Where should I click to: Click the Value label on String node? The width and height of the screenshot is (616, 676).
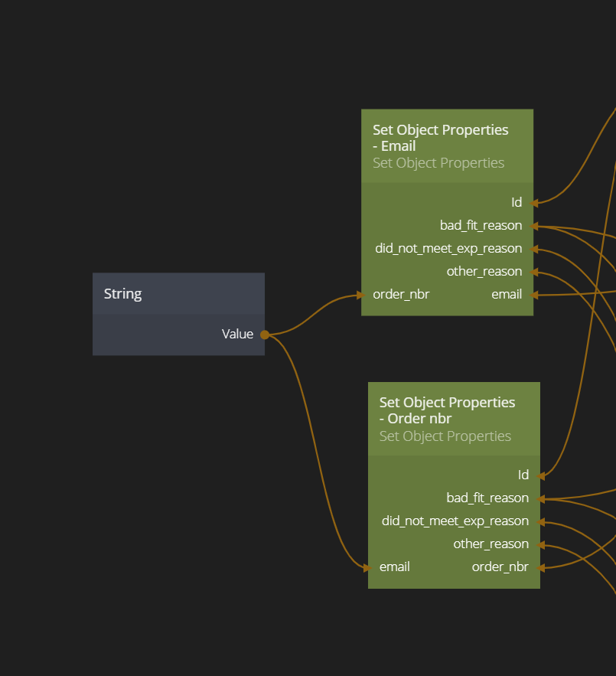237,334
